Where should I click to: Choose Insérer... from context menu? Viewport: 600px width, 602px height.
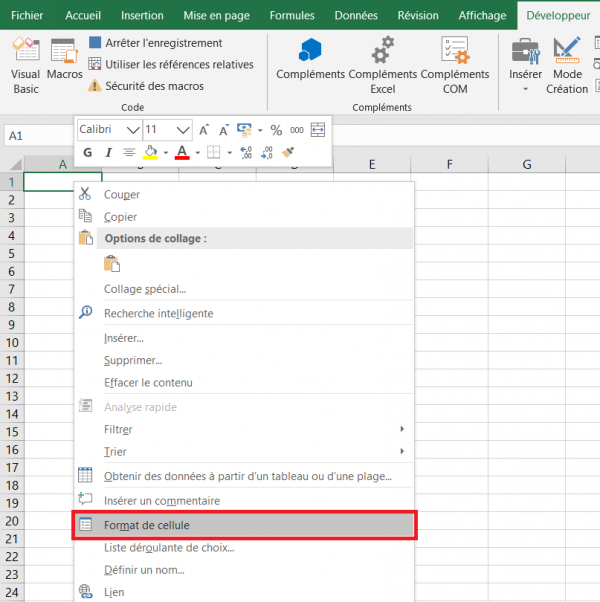click(244, 338)
